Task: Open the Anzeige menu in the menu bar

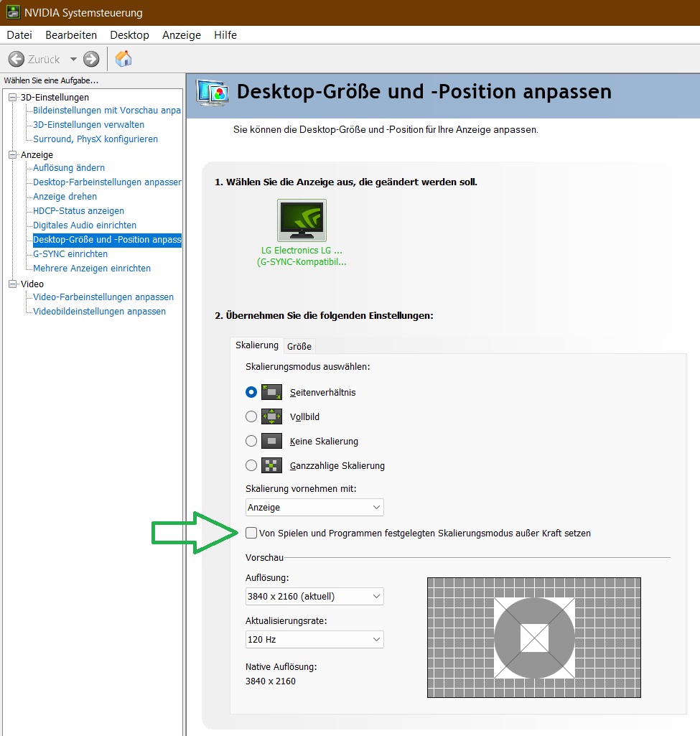Action: click(x=181, y=34)
